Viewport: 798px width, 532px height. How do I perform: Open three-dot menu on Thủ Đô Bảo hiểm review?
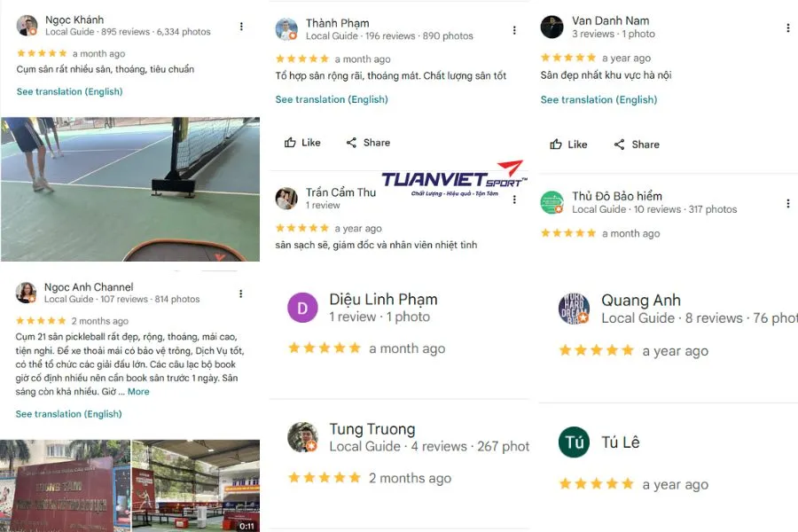click(x=788, y=203)
